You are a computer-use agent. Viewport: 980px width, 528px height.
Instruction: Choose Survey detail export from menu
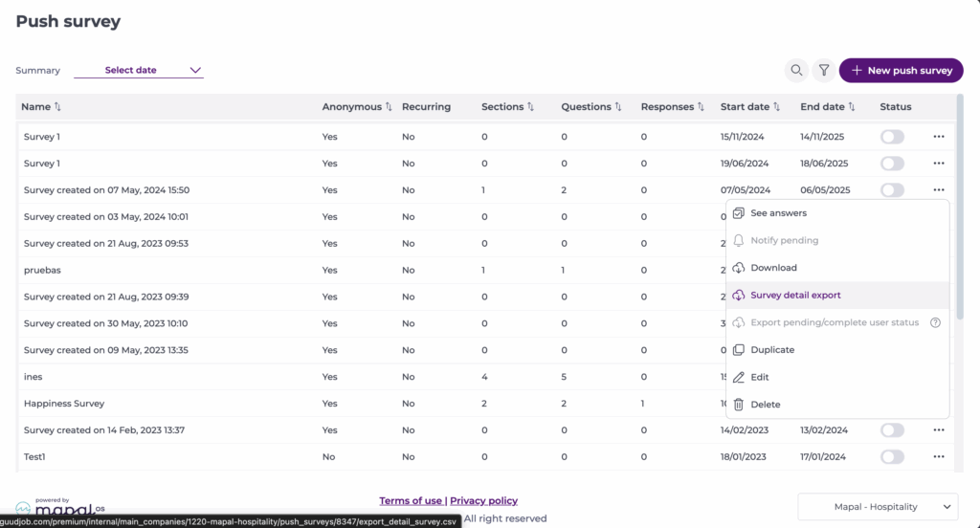[795, 296]
